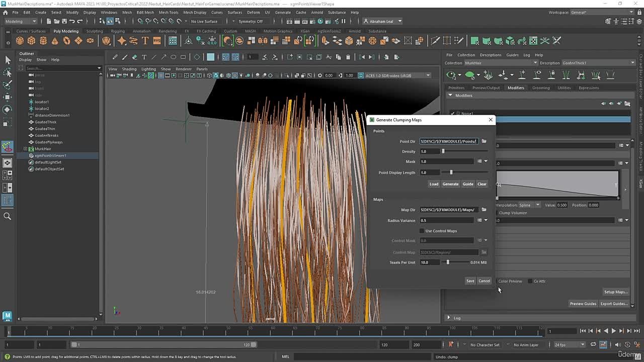
Task: Open the 24 fps dropdown
Action: (x=570, y=345)
